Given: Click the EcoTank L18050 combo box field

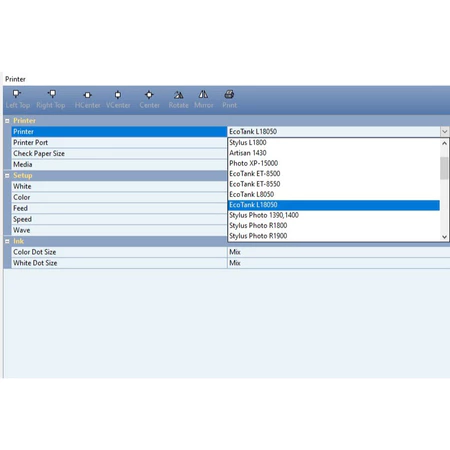Looking at the screenshot, I should click(x=334, y=132).
